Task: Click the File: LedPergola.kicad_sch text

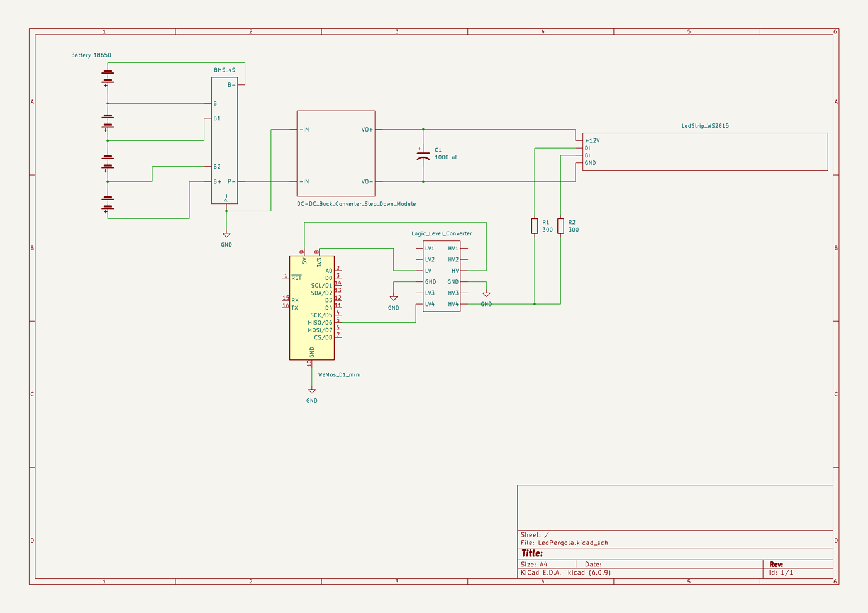Action: click(x=565, y=542)
